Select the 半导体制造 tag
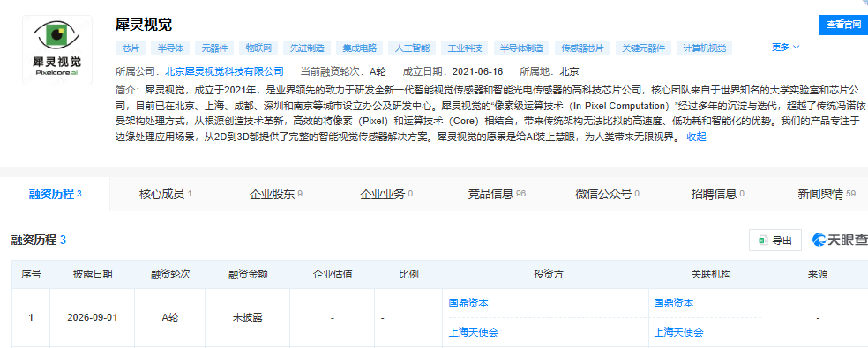This screenshot has height=348, width=868. [521, 48]
